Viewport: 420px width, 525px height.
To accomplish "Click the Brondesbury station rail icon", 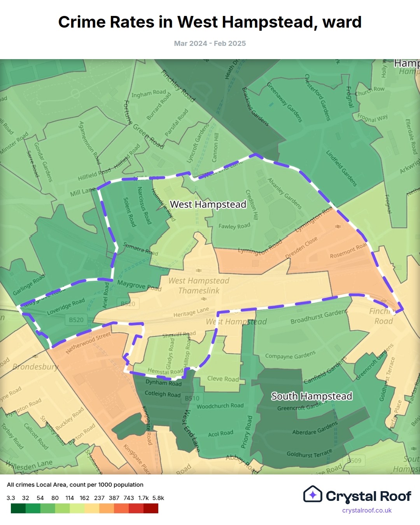I will (x=36, y=356).
